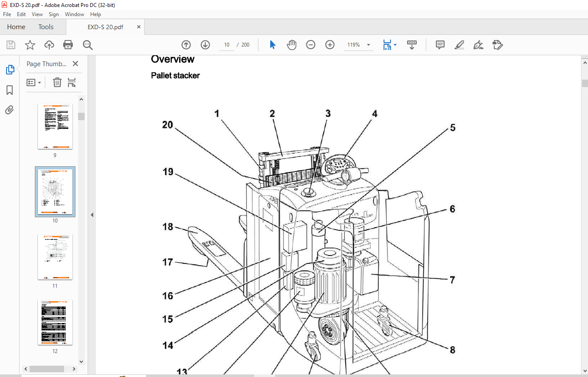Image resolution: width=588 pixels, height=377 pixels.
Task: Open the Attachments paperclip icon
Action: point(10,110)
